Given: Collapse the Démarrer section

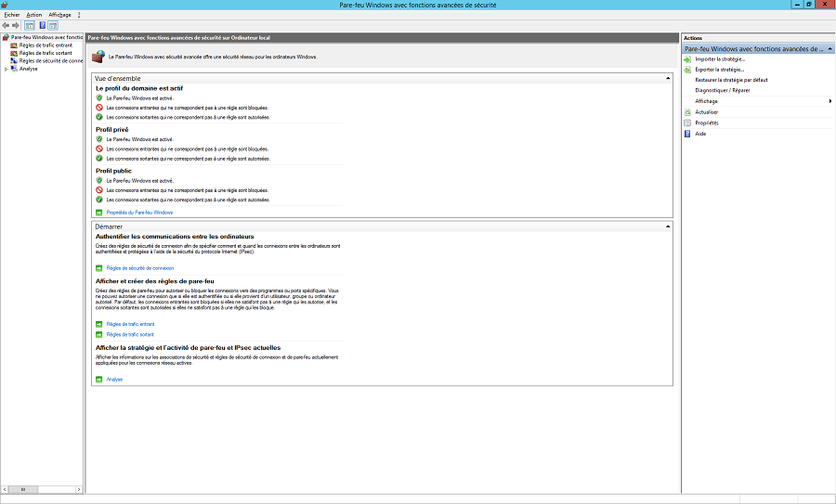Looking at the screenshot, I should 668,226.
